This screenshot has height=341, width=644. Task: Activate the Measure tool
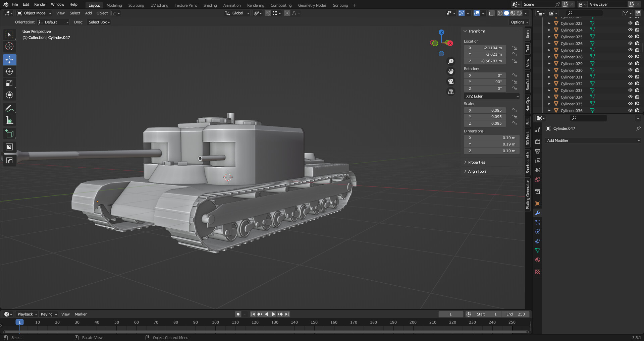coord(9,120)
